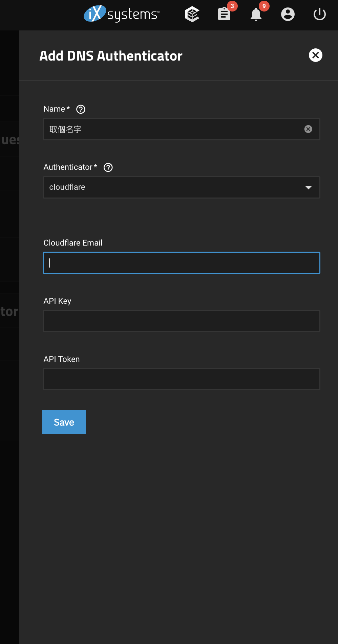The height and width of the screenshot is (644, 338).
Task: Show help tooltip for Name field
Action: 81,109
